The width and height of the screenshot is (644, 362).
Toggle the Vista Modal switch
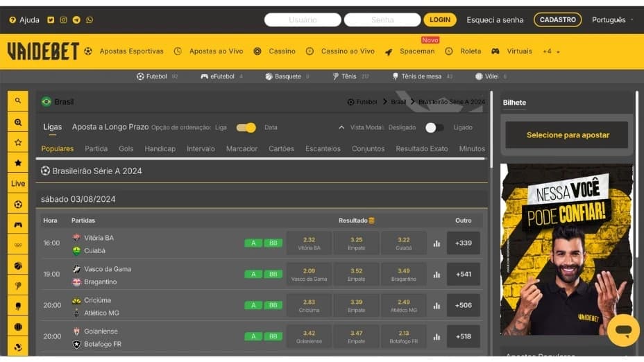click(434, 128)
